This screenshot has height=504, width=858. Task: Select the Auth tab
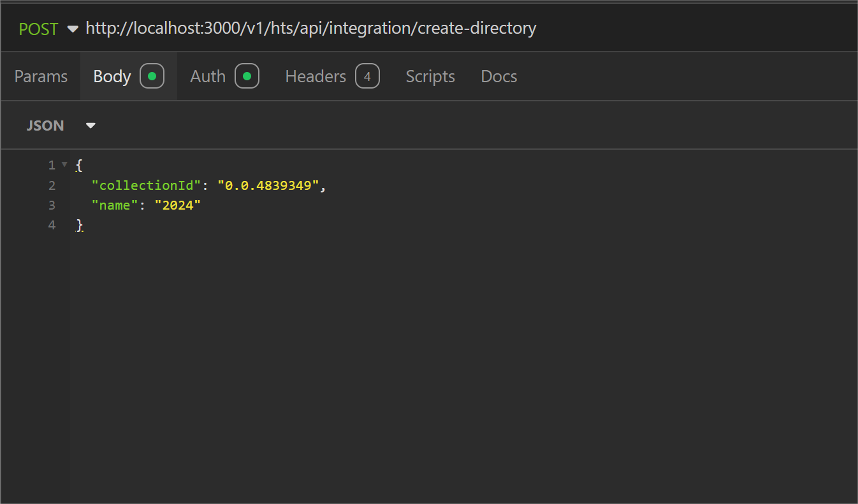208,76
